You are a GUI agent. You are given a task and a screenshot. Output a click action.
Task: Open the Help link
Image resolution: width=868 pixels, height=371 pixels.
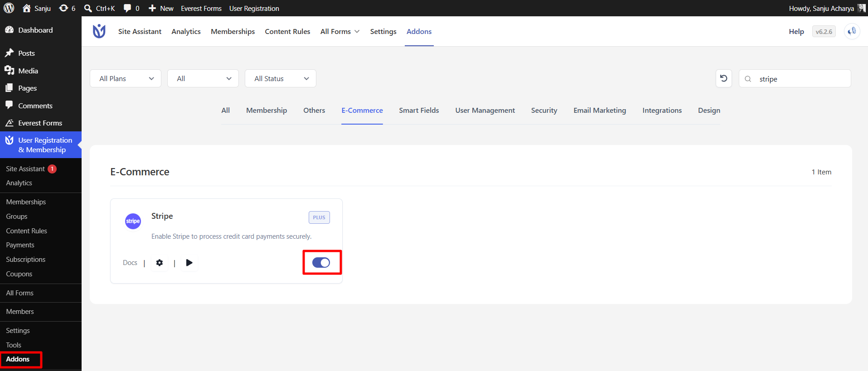point(796,31)
